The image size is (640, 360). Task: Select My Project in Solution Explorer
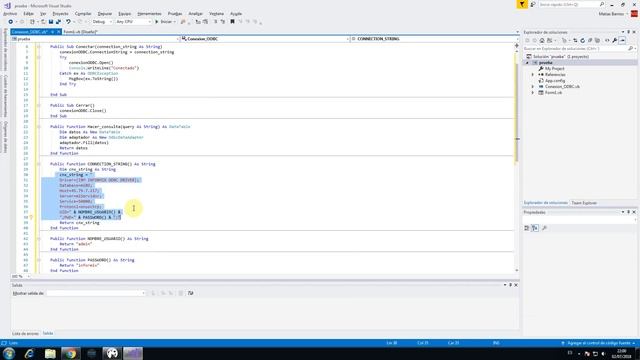point(554,69)
